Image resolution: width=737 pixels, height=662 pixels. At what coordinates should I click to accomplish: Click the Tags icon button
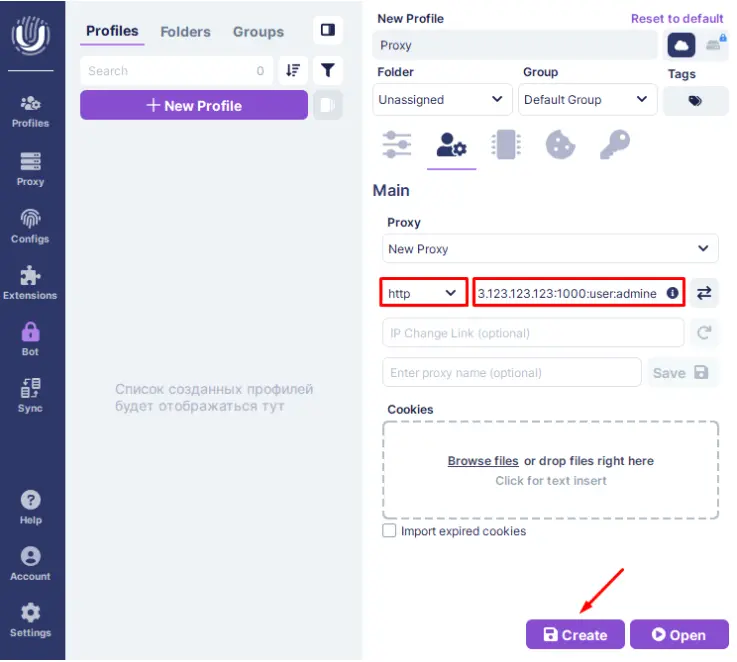coord(695,101)
